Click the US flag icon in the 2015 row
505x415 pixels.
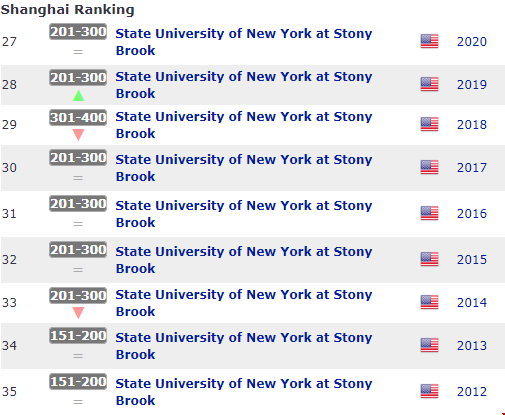(429, 259)
